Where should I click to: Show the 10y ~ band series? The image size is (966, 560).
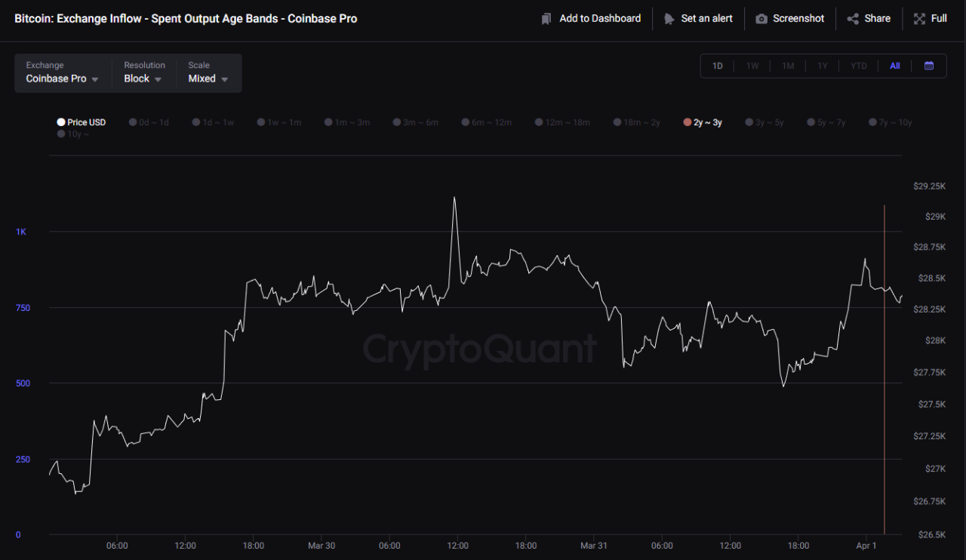tap(72, 135)
